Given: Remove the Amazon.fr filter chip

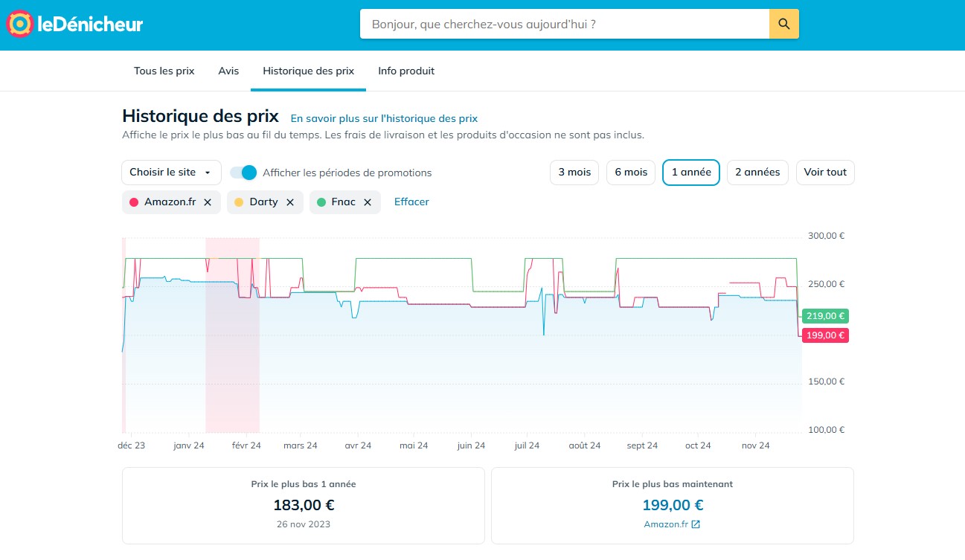Looking at the screenshot, I should point(208,202).
